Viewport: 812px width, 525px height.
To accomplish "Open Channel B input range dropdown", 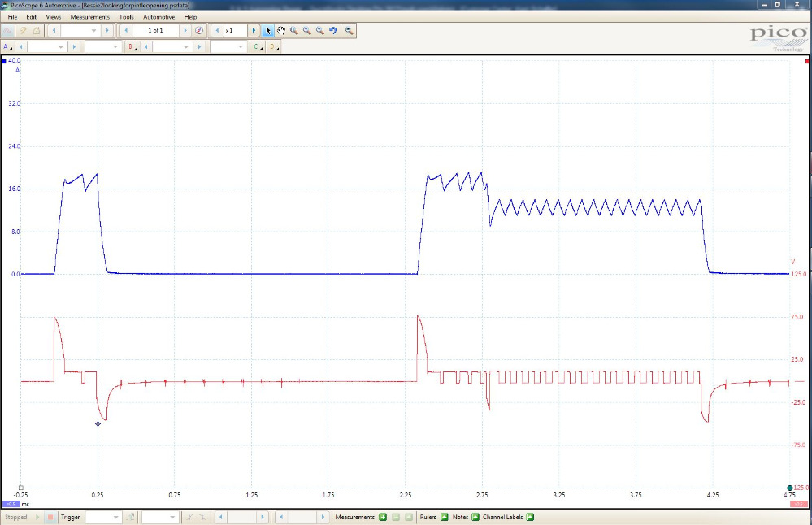I will coord(172,47).
